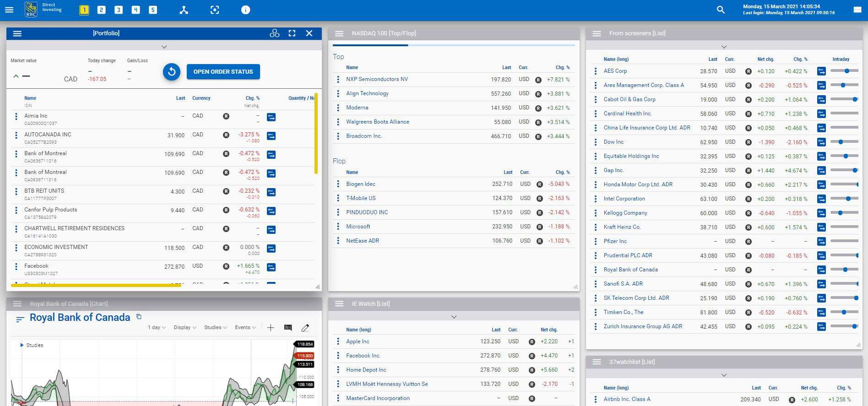Expand the From screeners panel chevron
The height and width of the screenshot is (406, 868).
(724, 47)
